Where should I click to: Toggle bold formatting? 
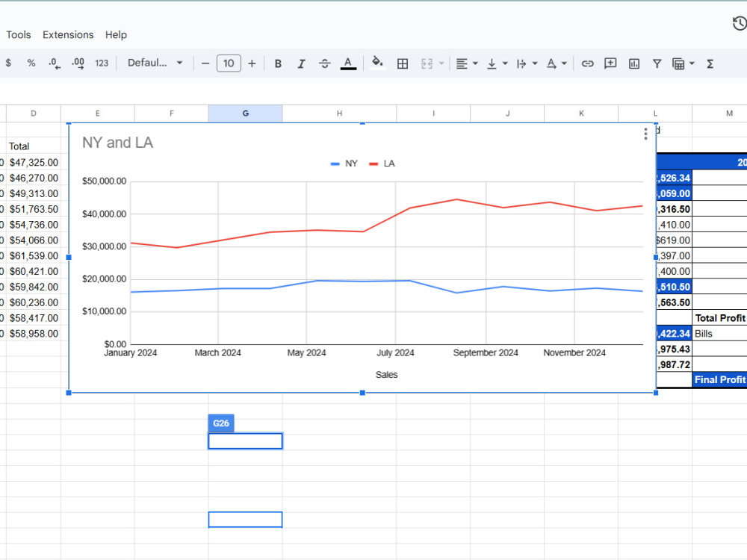click(x=278, y=63)
